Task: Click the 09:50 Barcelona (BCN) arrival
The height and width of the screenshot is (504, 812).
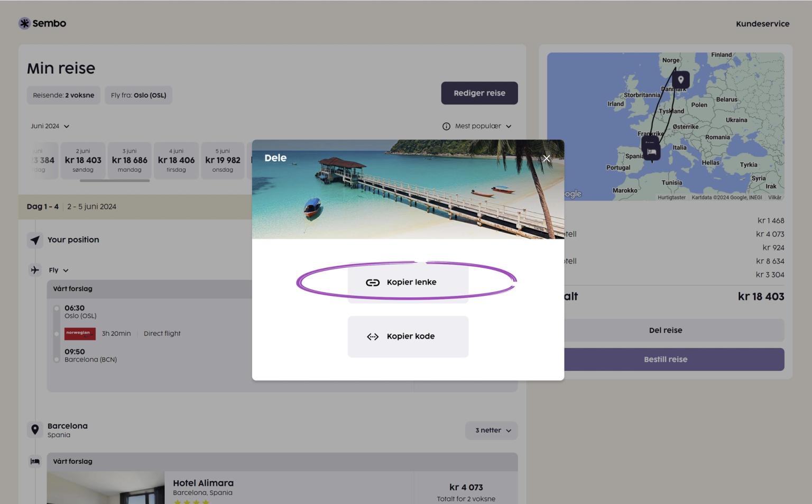Action: pyautogui.click(x=90, y=356)
